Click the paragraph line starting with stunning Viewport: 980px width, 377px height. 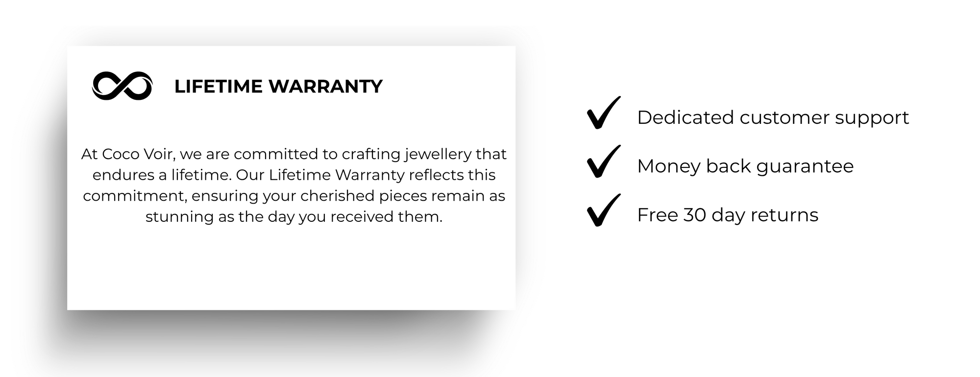pyautogui.click(x=294, y=216)
